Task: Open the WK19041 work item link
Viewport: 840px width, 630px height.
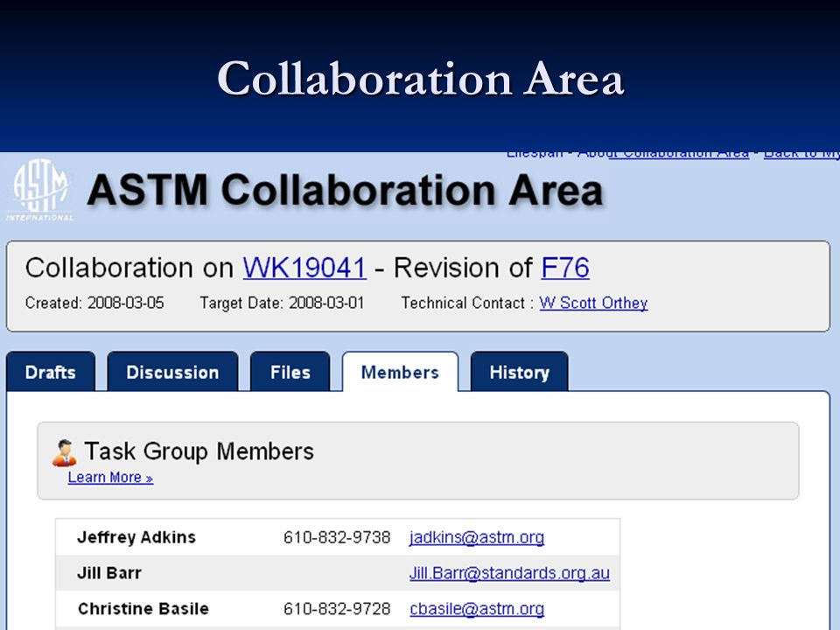Action: (x=304, y=268)
